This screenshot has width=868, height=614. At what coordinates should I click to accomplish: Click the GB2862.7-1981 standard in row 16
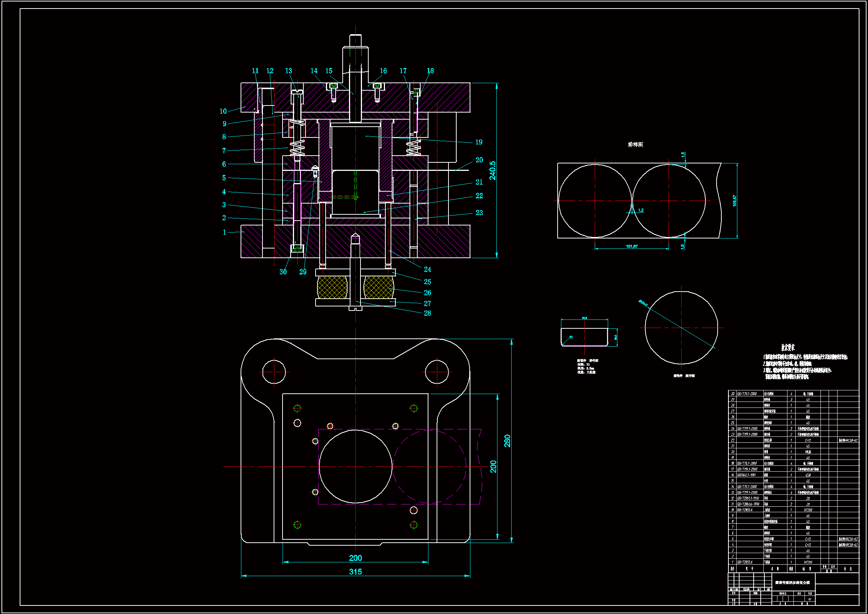(x=746, y=475)
